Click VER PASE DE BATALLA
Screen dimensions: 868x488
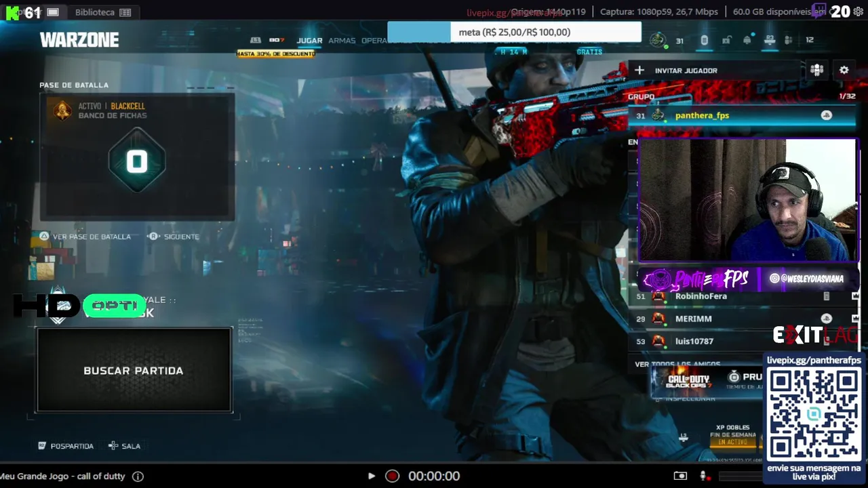[x=85, y=237]
